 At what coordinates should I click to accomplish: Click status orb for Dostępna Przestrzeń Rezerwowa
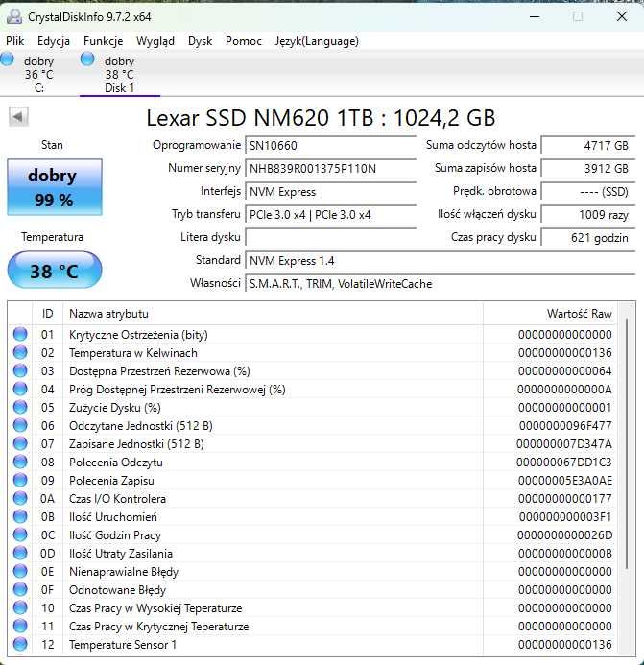[20, 370]
